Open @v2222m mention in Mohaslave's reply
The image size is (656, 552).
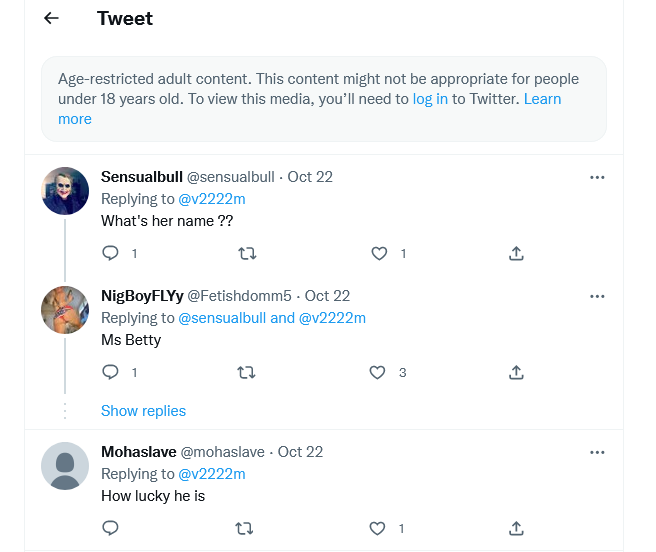tap(212, 474)
